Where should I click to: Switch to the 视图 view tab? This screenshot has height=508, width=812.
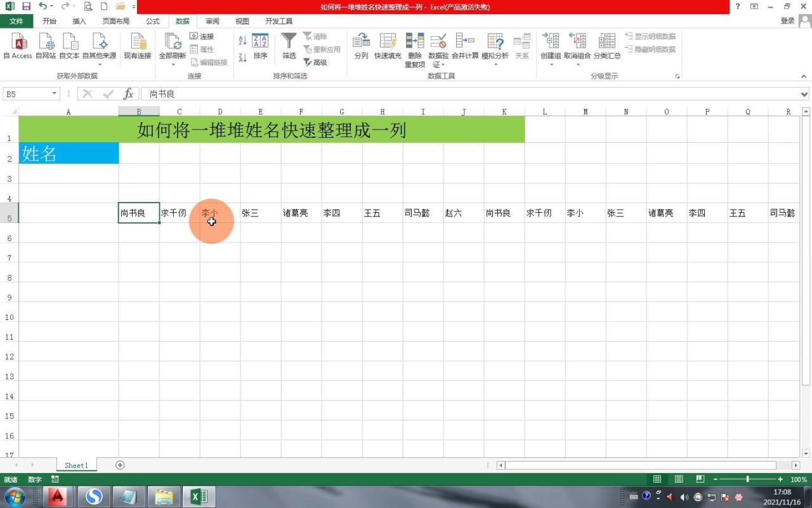point(242,21)
